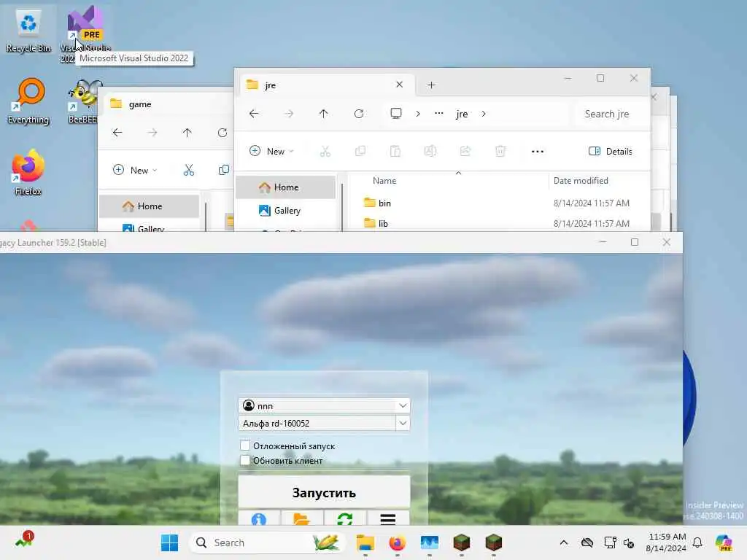Click the Rename icon in jre toolbar
The width and height of the screenshot is (747, 560).
point(430,152)
